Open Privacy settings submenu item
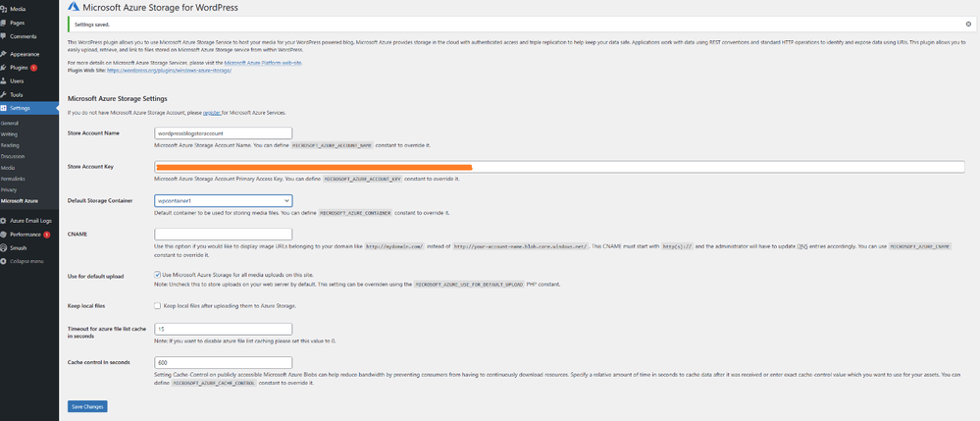Image resolution: width=980 pixels, height=421 pixels. [x=9, y=189]
